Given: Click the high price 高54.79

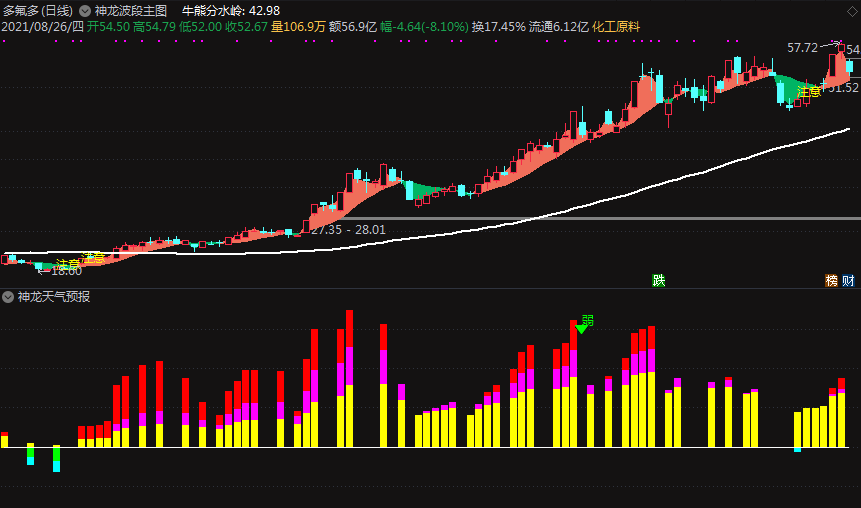Looking at the screenshot, I should pos(154,27).
